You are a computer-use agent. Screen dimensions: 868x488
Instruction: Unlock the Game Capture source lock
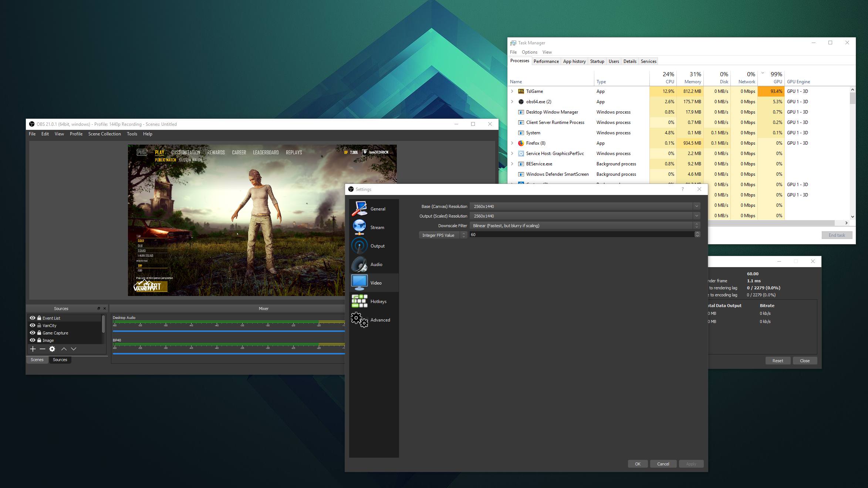click(39, 333)
